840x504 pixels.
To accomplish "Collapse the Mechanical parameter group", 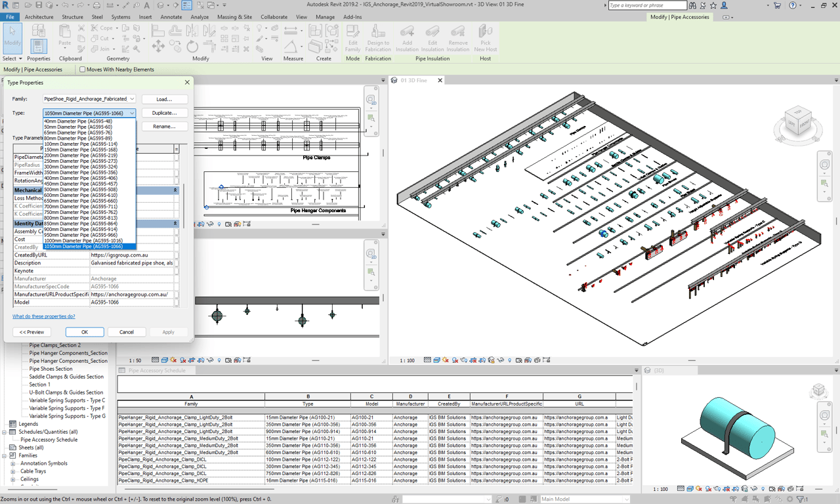I will tap(175, 190).
